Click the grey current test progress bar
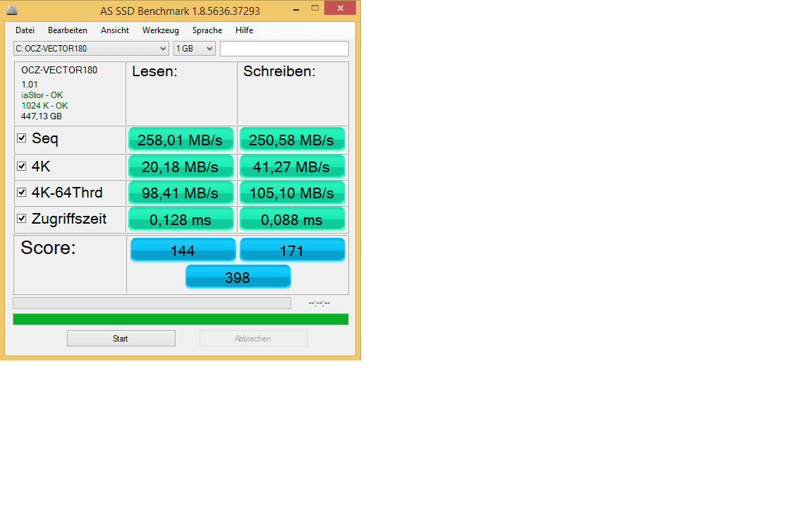The image size is (812, 508). 152,303
